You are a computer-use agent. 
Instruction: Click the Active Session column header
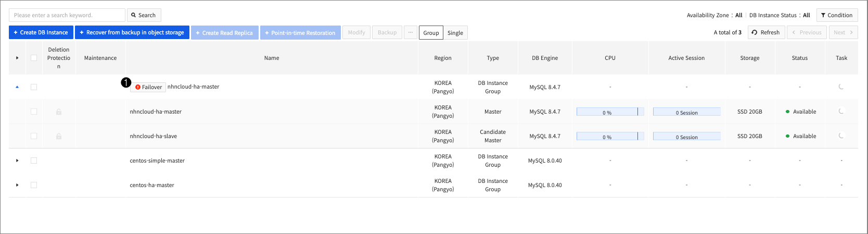[x=686, y=58]
